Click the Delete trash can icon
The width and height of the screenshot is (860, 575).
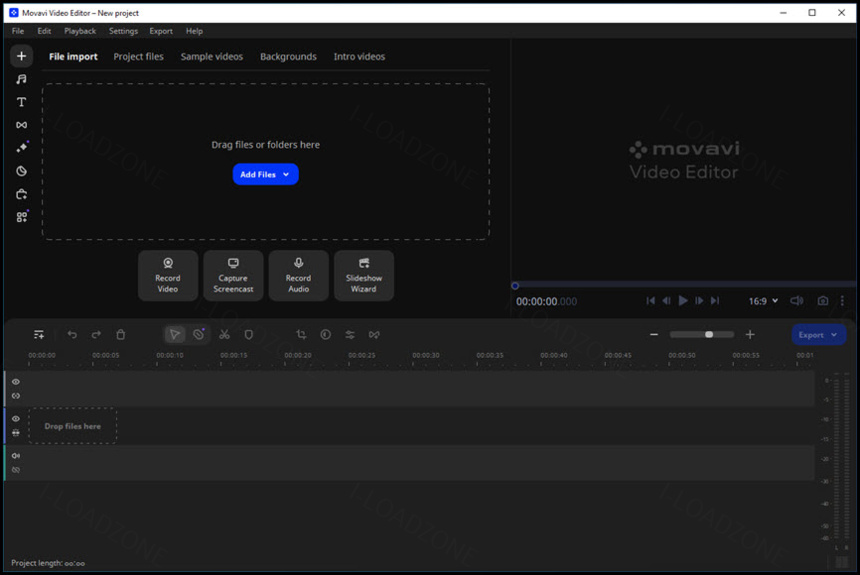coord(121,334)
